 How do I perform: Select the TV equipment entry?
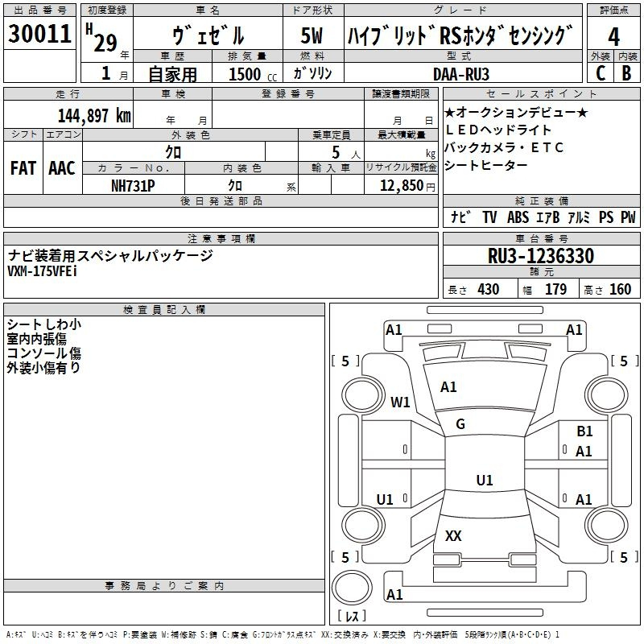[x=489, y=217]
